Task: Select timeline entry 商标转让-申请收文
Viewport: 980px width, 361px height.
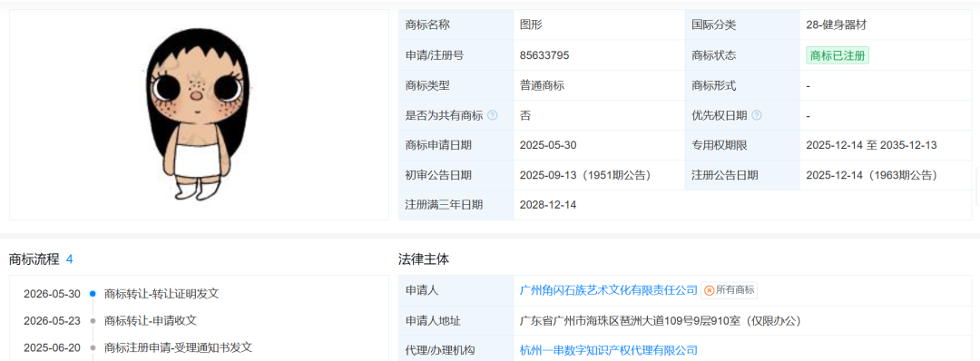Action: (151, 320)
